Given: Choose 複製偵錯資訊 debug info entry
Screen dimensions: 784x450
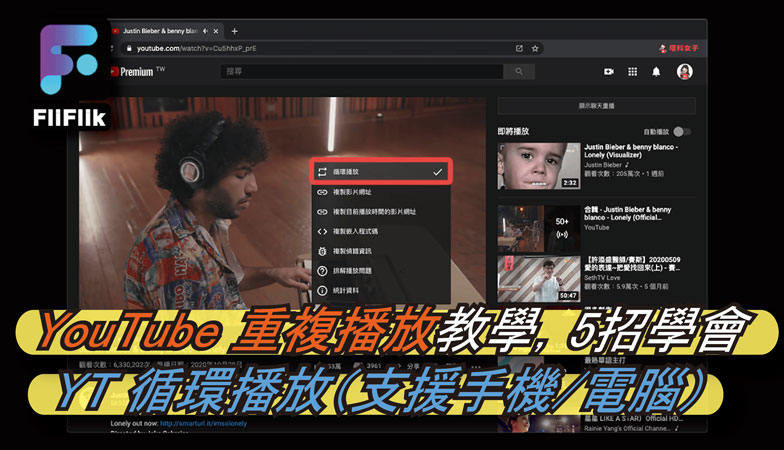Looking at the screenshot, I should [380, 251].
